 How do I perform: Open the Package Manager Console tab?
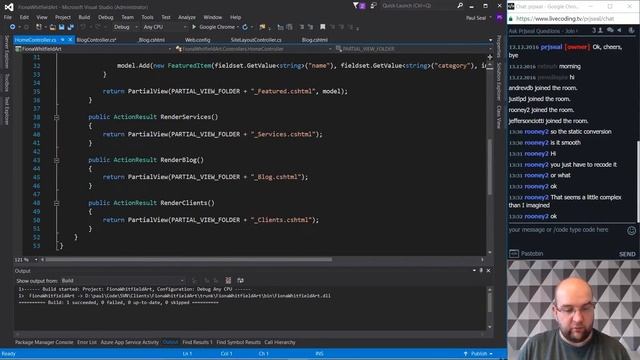(x=44, y=342)
